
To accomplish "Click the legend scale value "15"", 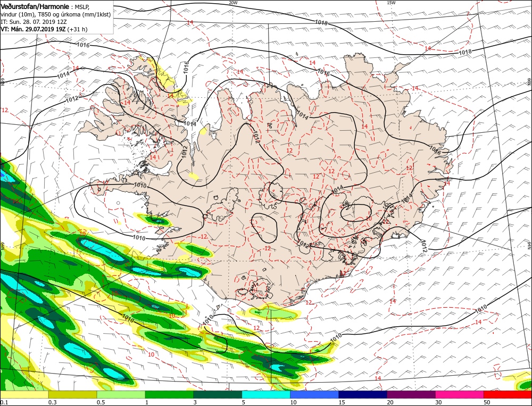I will (342, 402).
